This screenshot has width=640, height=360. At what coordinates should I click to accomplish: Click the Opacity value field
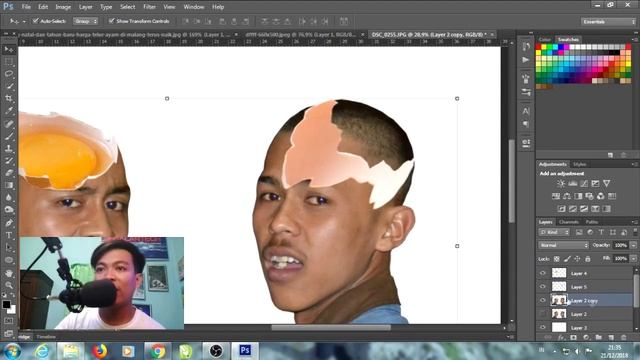pyautogui.click(x=620, y=245)
